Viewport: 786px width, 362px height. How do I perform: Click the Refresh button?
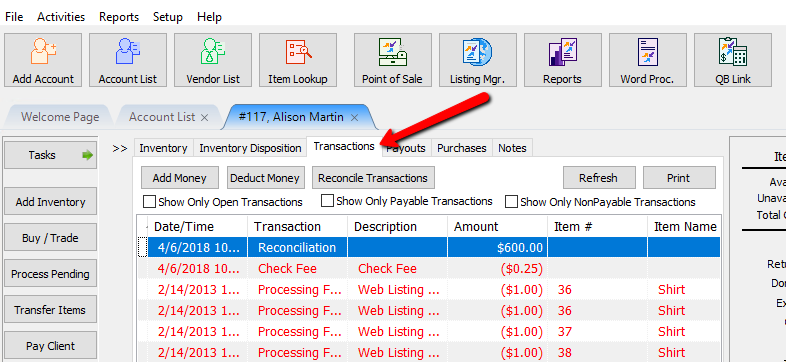coord(599,178)
